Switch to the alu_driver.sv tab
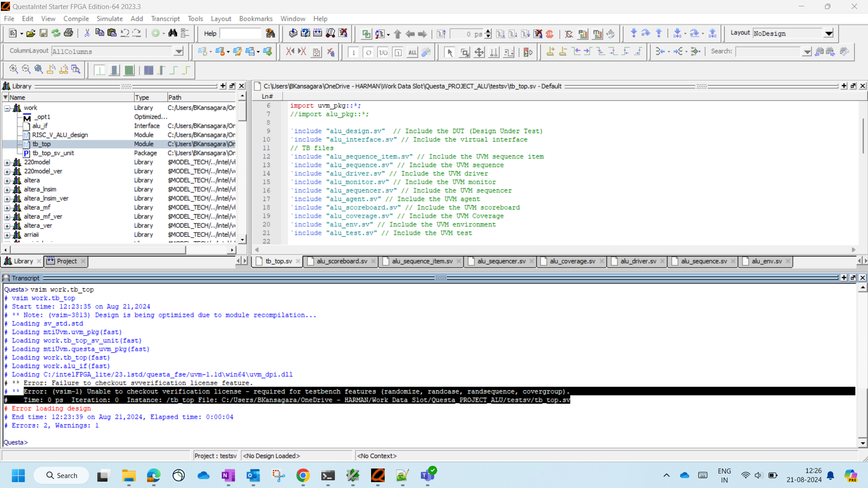 [x=638, y=261]
